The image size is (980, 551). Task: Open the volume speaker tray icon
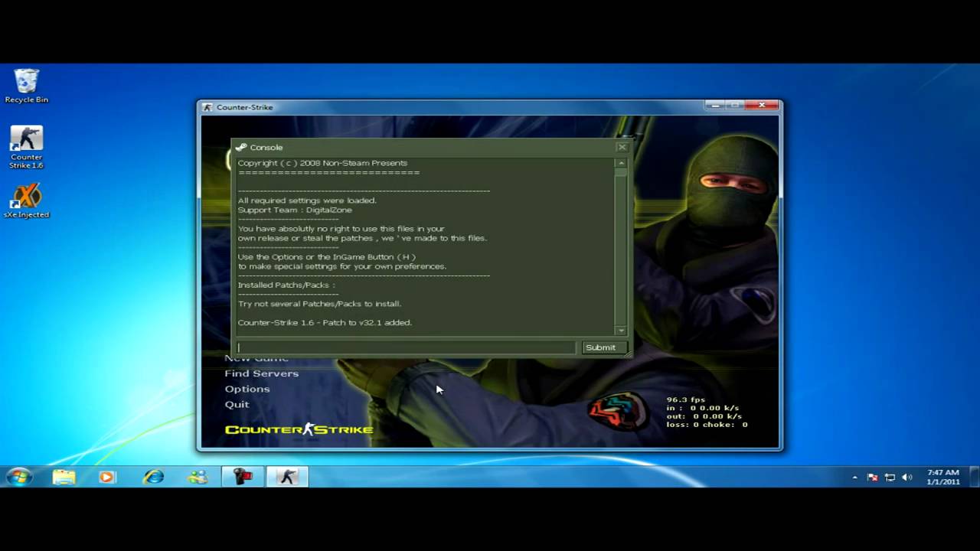(x=907, y=478)
